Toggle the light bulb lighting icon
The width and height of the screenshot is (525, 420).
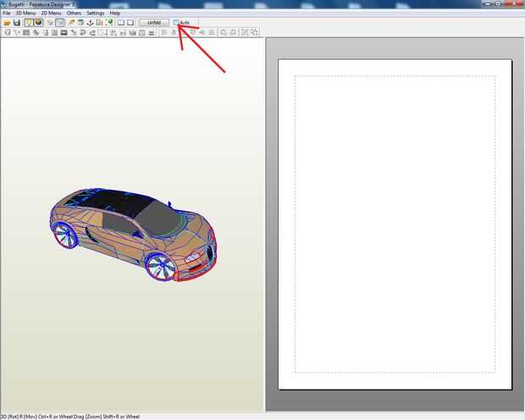[x=29, y=23]
